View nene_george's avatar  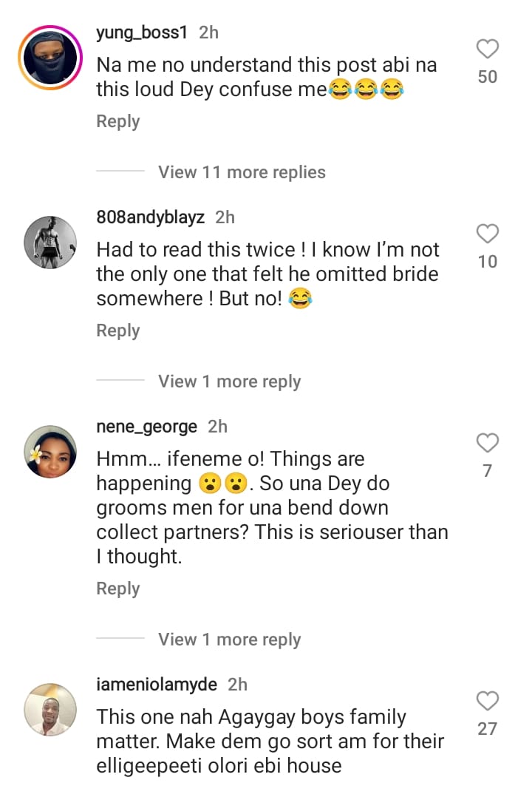[x=50, y=452]
